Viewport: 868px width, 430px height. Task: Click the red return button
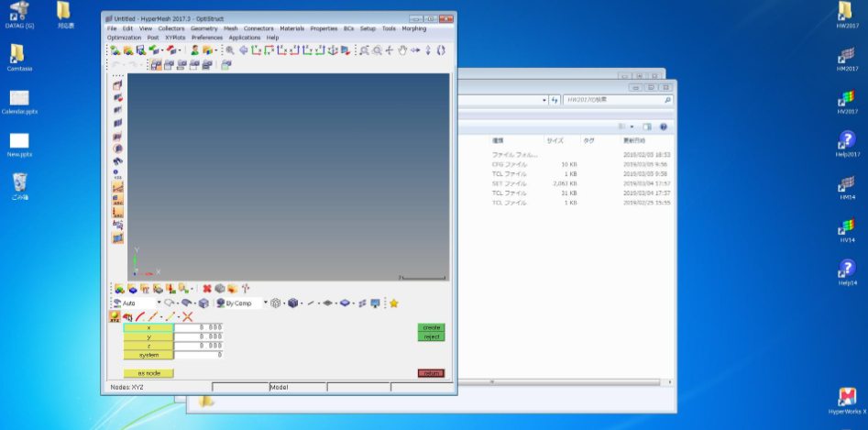(431, 373)
